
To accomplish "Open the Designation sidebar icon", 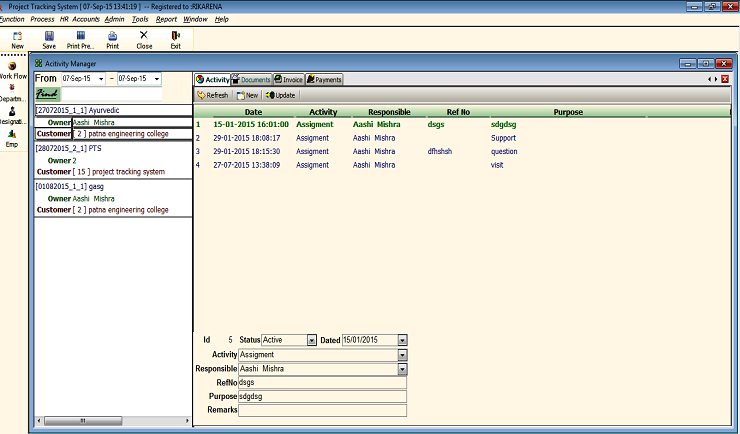I will [12, 114].
